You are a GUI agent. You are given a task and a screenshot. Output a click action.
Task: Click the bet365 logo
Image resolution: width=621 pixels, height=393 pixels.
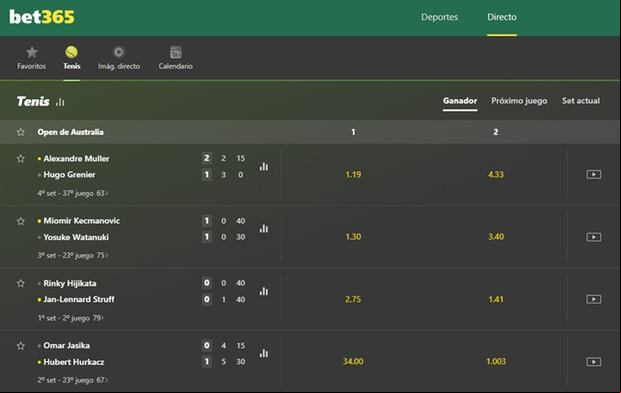(42, 17)
